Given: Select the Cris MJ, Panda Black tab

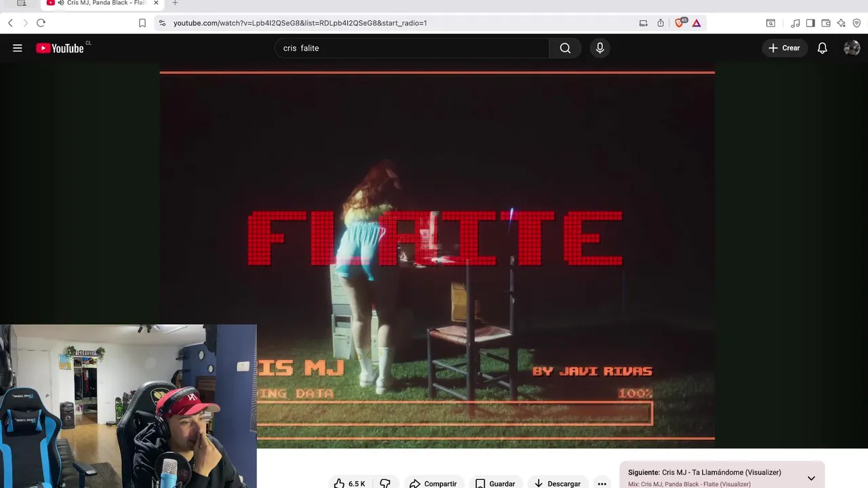Looking at the screenshot, I should (x=102, y=3).
